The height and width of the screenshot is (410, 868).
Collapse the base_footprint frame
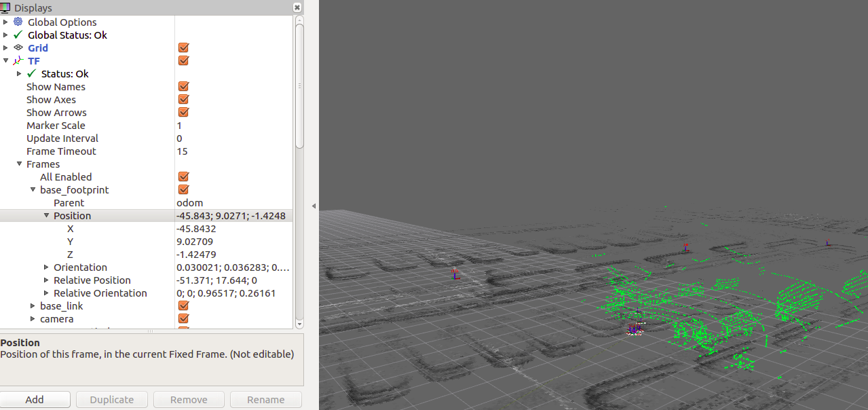click(x=33, y=189)
